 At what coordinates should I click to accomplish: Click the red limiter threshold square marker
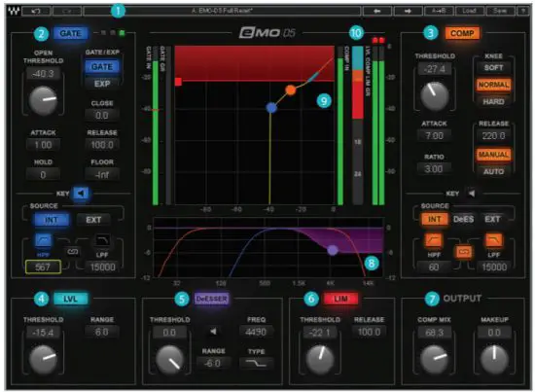point(178,82)
